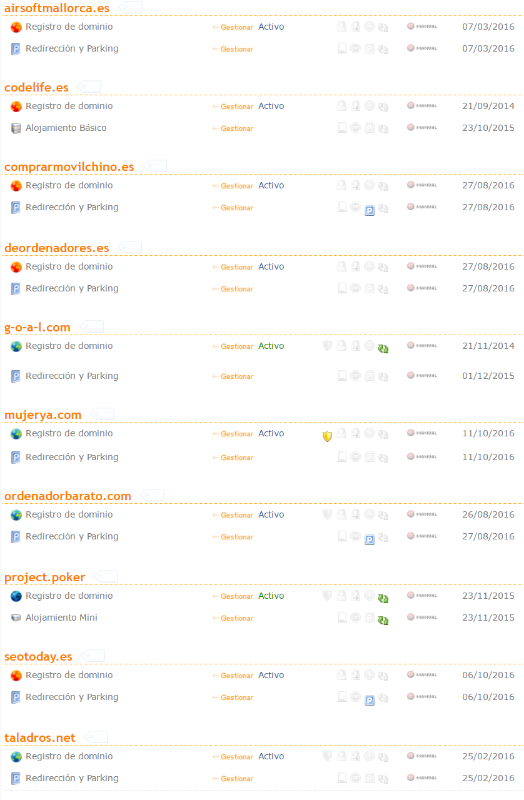Click blue parking icon on ordenadorbarato.com redirection row
This screenshot has width=524, height=800.
(x=370, y=539)
